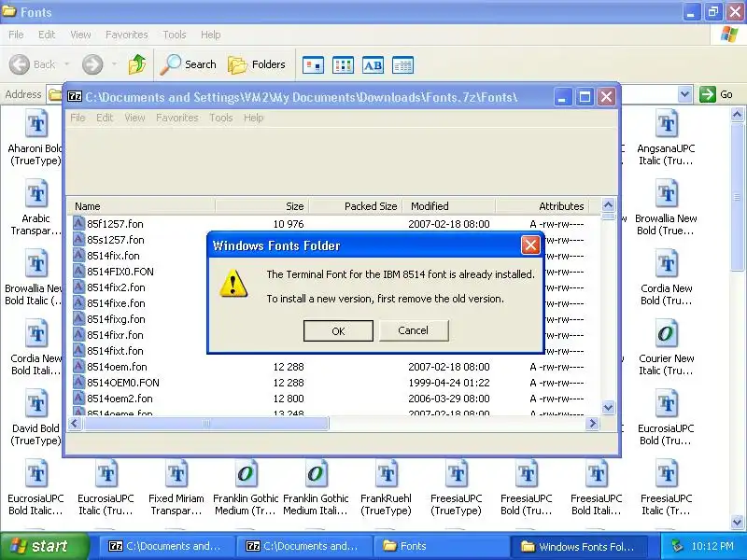
Task: Select Browallia New Bold font icon
Action: tap(666, 194)
